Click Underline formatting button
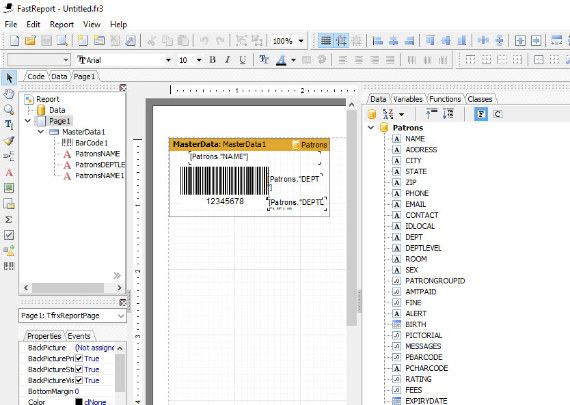This screenshot has width=570, height=405. tap(242, 60)
